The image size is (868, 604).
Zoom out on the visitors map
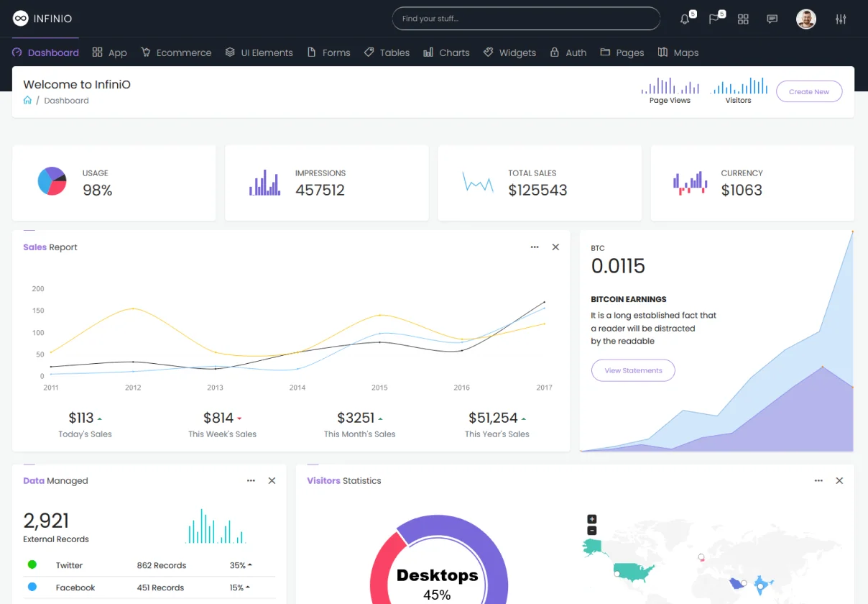pos(592,531)
